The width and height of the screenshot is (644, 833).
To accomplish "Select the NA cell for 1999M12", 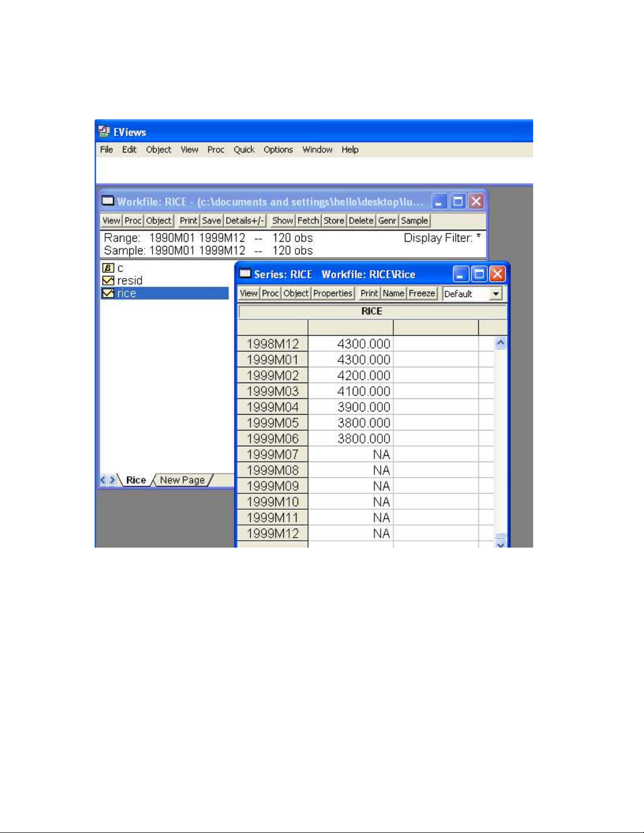I will [x=351, y=533].
